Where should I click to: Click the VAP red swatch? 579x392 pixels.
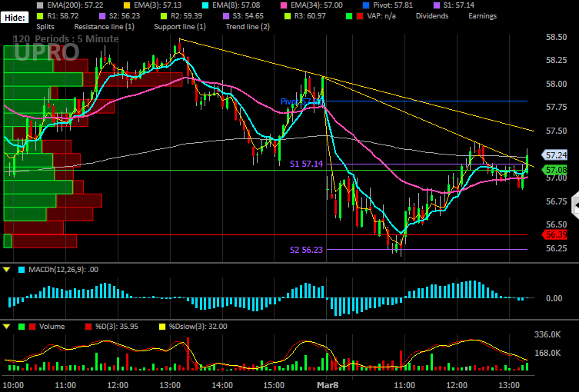360,16
